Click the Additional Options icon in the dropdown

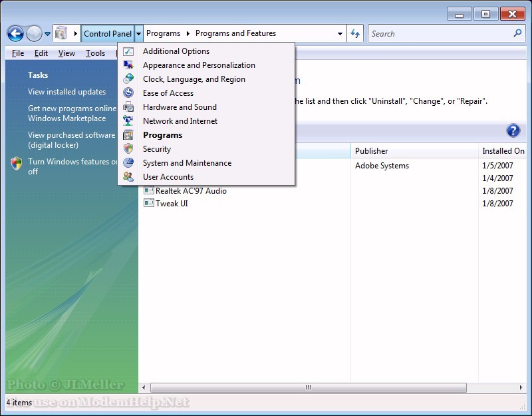click(x=128, y=51)
